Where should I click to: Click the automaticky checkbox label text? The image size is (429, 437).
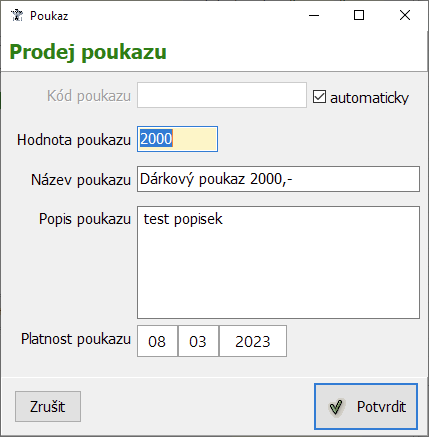pos(369,98)
